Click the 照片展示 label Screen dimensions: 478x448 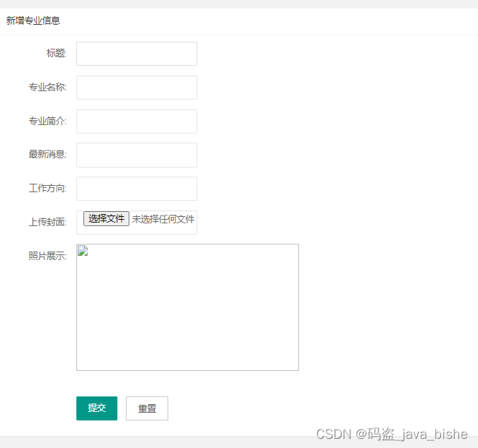[x=47, y=256]
